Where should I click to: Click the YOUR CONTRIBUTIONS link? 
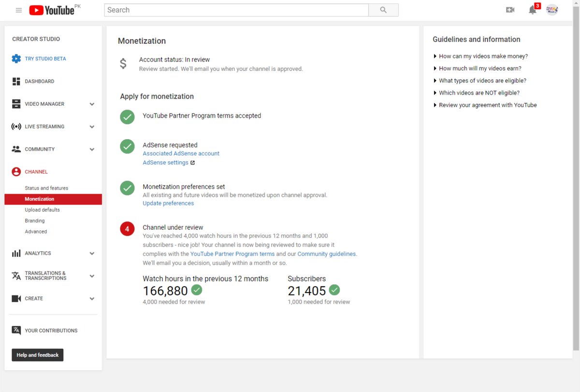(51, 331)
